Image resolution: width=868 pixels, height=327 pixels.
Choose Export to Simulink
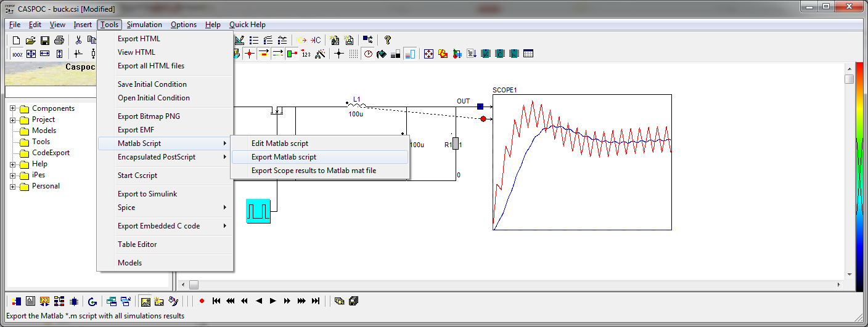click(x=165, y=194)
